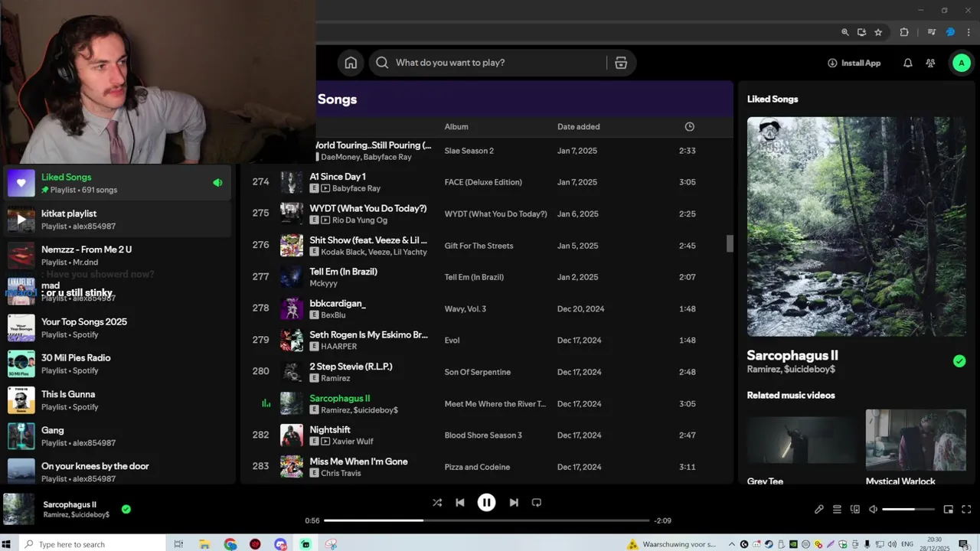The width and height of the screenshot is (980, 551).
Task: Open the 'Gang' playlist
Action: click(117, 436)
